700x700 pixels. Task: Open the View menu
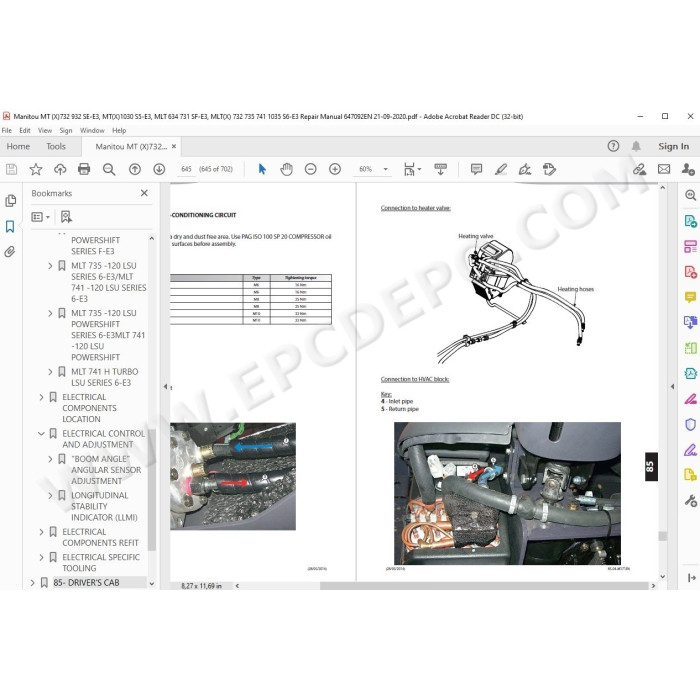tap(45, 130)
